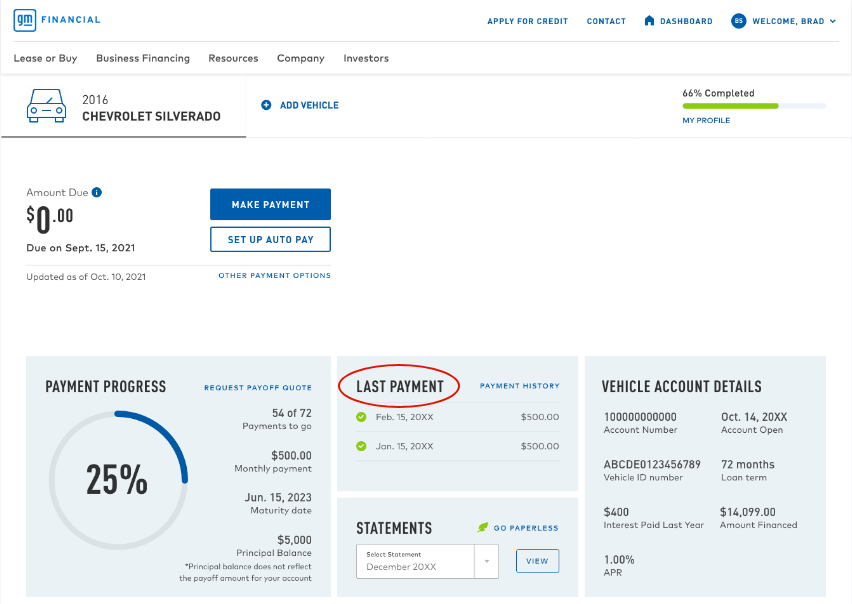Click the green check for Jan. 15 payment
The width and height of the screenshot is (852, 604).
click(x=361, y=446)
